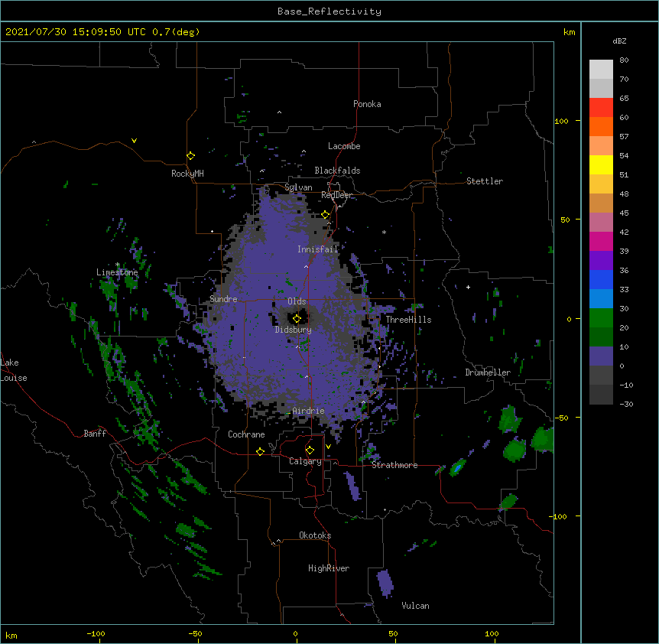Screen dimensions: 659x644
Task: Click the Airdrie city label
Action: coord(308,411)
